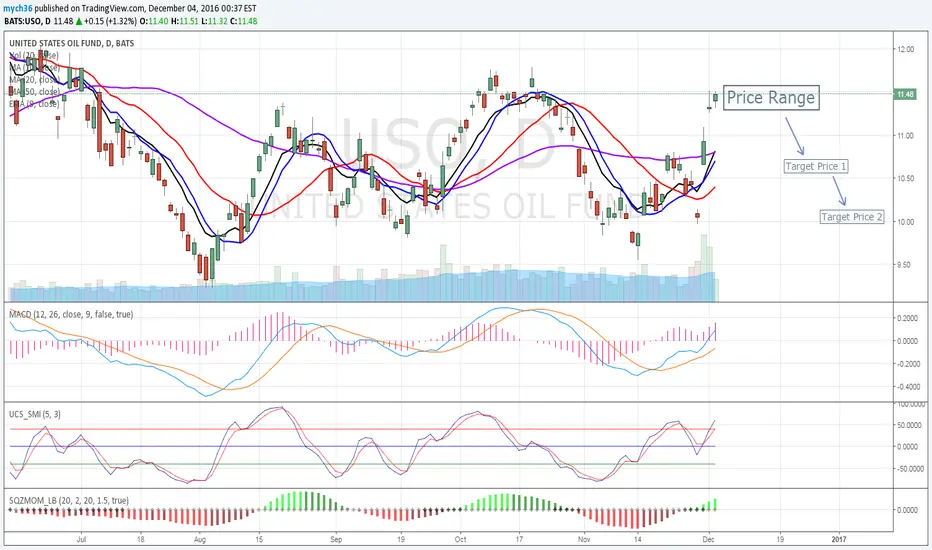Select the EMA (9, close) indicator legend
The image size is (932, 550).
tap(34, 103)
